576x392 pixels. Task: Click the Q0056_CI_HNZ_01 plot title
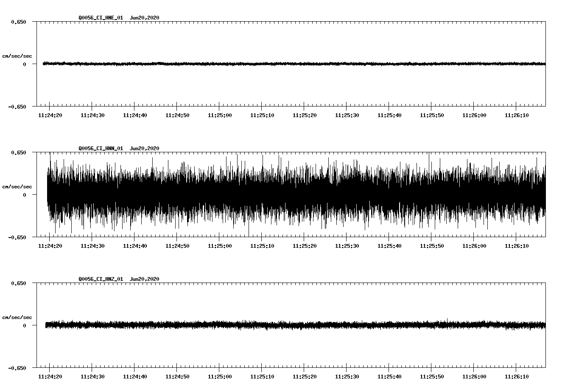tap(119, 279)
